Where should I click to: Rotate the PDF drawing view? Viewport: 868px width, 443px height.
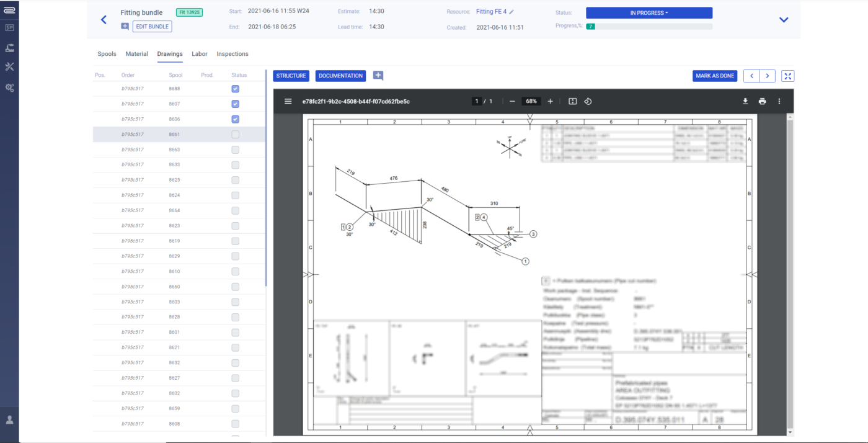(588, 101)
